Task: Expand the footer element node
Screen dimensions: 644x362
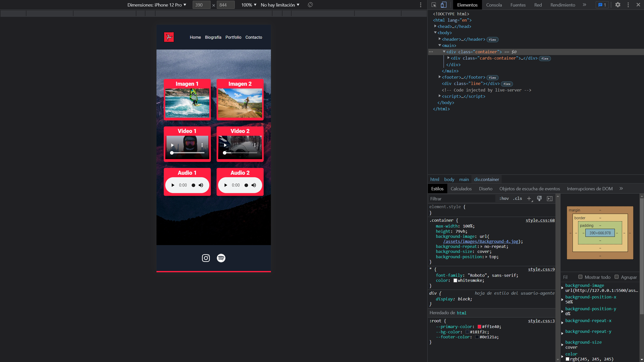Action: tap(440, 77)
